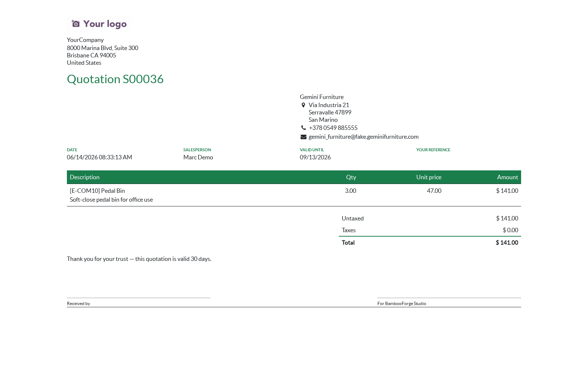Click customer name Gemini Furniture
588x368 pixels.
pyautogui.click(x=322, y=97)
